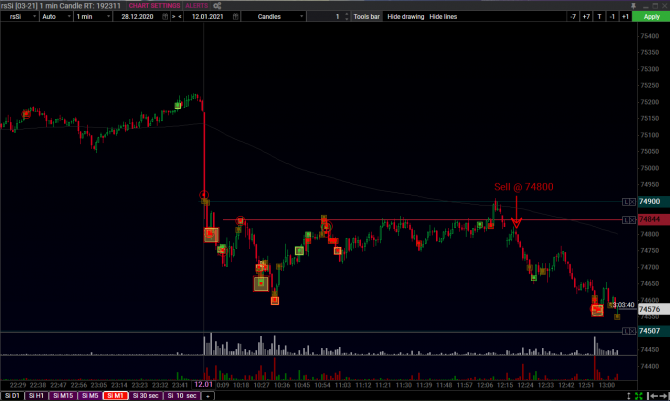
Task: Open calendar for end date 12.01.2021
Action: click(x=235, y=17)
